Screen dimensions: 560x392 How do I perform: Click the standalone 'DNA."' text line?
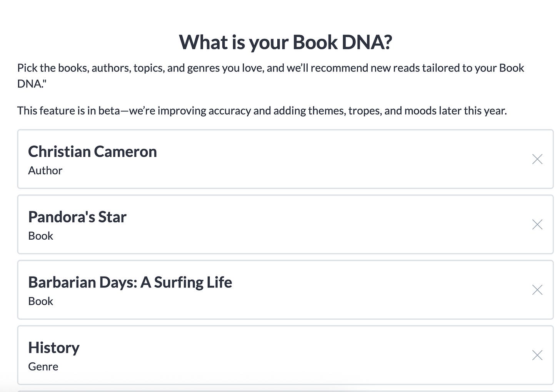click(x=32, y=83)
